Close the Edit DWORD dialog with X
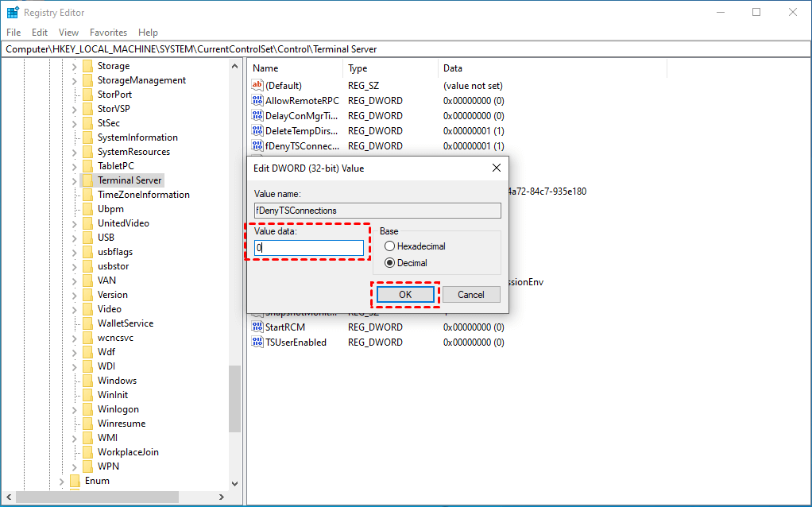812x507 pixels. (497, 168)
